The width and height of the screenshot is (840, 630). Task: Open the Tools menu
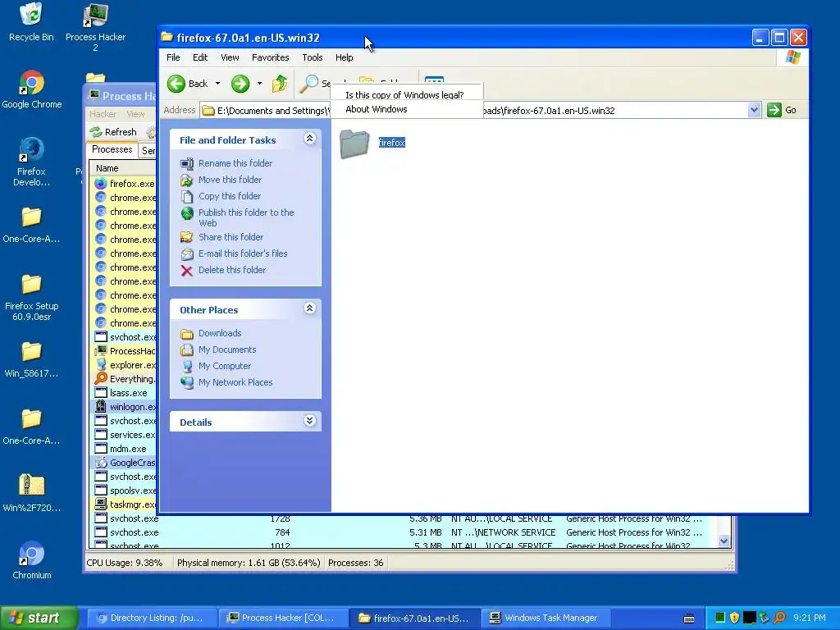[313, 57]
